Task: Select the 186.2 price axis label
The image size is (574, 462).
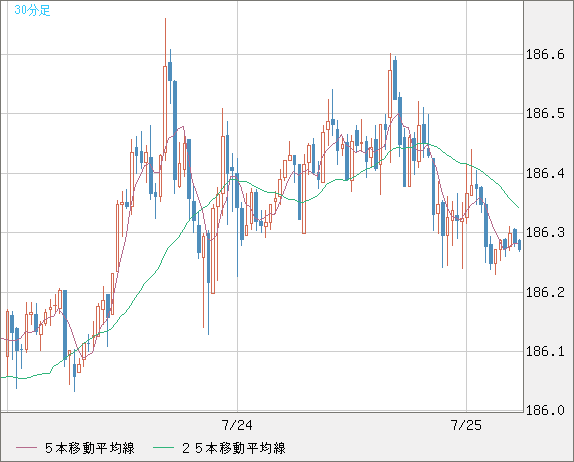Action: pyautogui.click(x=545, y=292)
